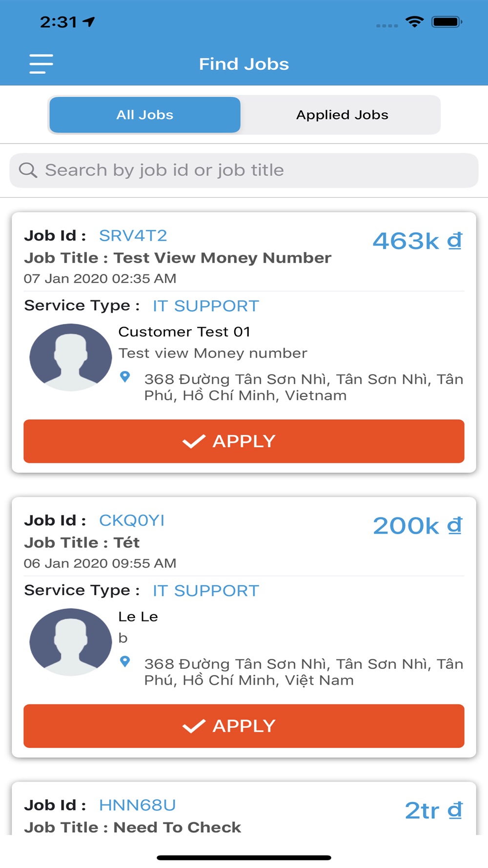Tap the battery status icon
This screenshot has height=868, width=488.
coord(447,22)
